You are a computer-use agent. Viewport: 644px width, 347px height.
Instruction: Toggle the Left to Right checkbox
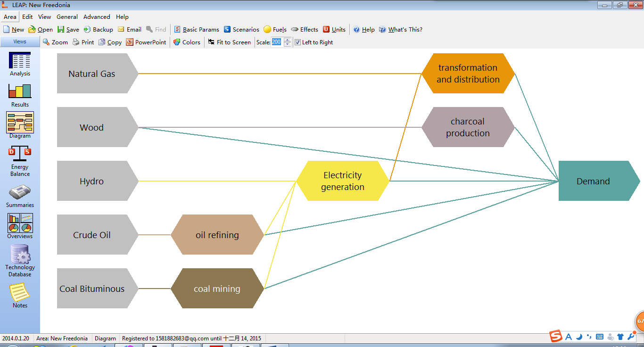pyautogui.click(x=297, y=42)
